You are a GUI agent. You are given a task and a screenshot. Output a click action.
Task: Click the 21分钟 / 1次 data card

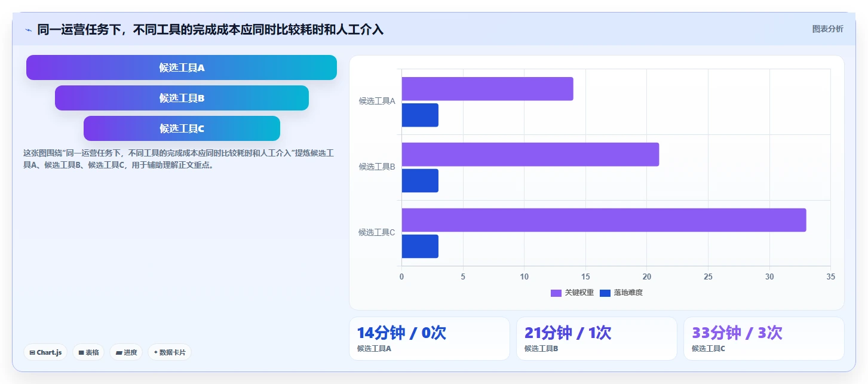597,339
